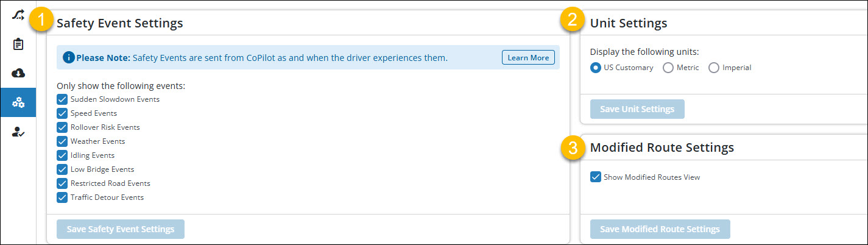
Task: Click the clipboard reports sidebar icon
Action: [18, 44]
